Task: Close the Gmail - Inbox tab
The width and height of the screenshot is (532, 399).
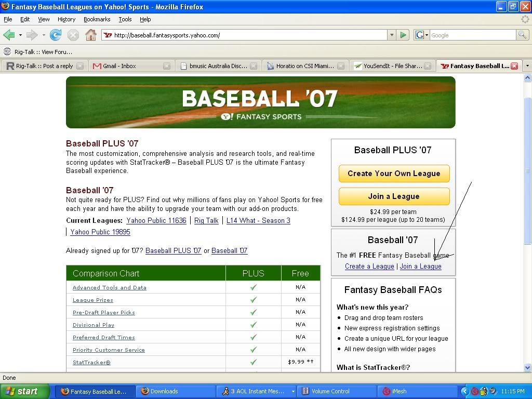Action: tap(167, 66)
